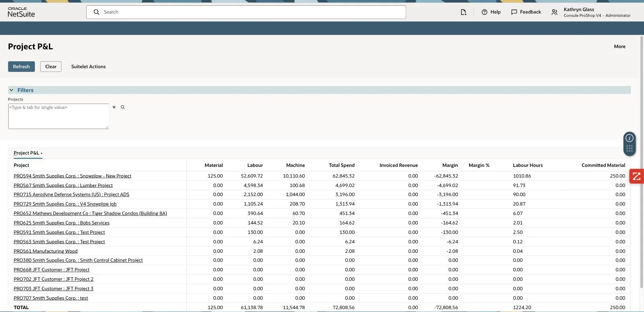644x312 pixels.
Task: Click the Committed Material column header
Action: tap(603, 165)
